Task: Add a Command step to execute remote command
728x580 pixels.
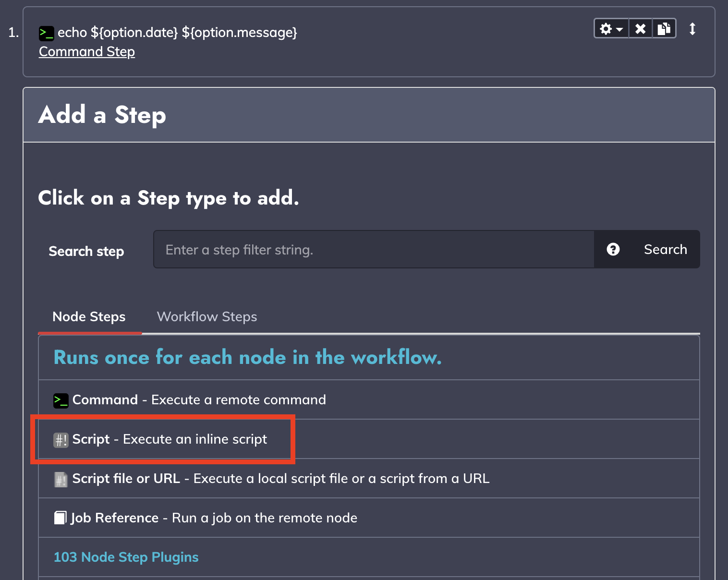Action: 369,399
